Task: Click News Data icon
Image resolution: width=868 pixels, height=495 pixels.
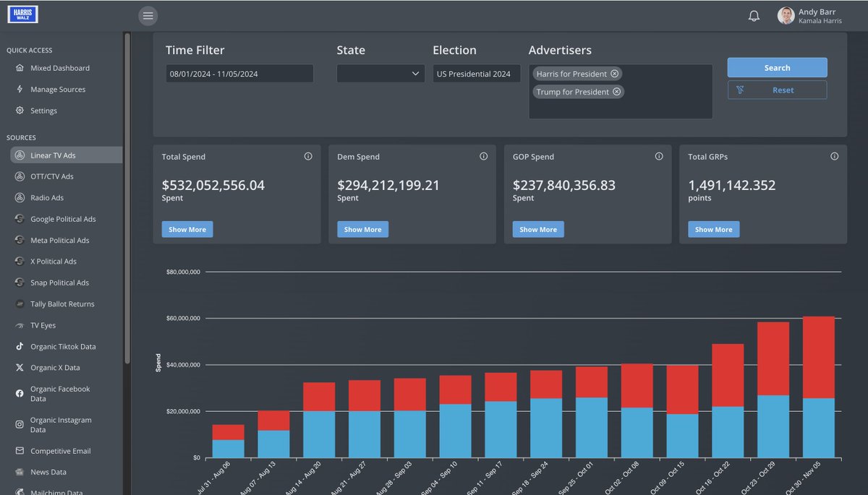Action: (x=20, y=472)
